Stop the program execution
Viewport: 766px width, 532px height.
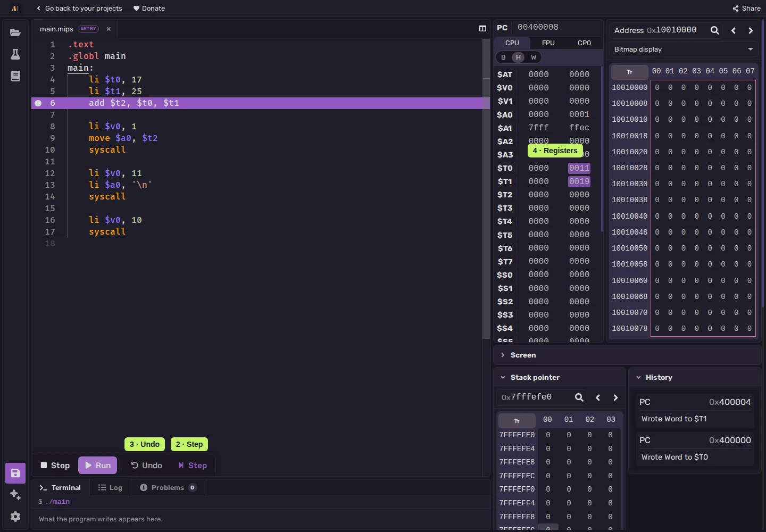[55, 465]
